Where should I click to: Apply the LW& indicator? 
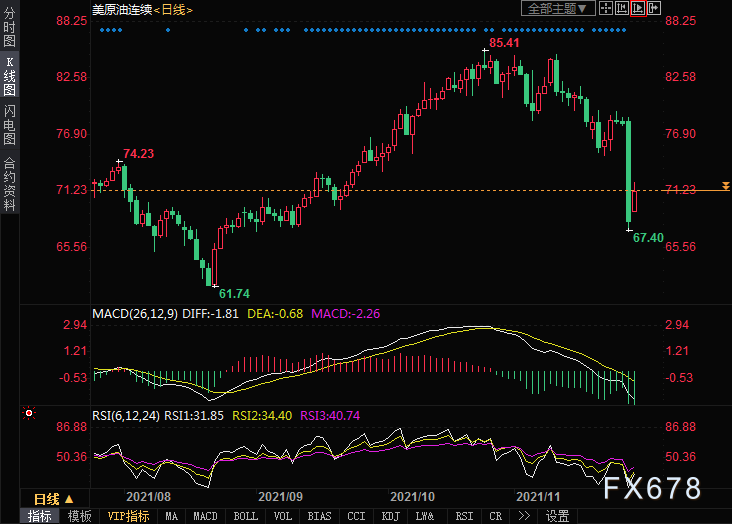click(x=425, y=516)
